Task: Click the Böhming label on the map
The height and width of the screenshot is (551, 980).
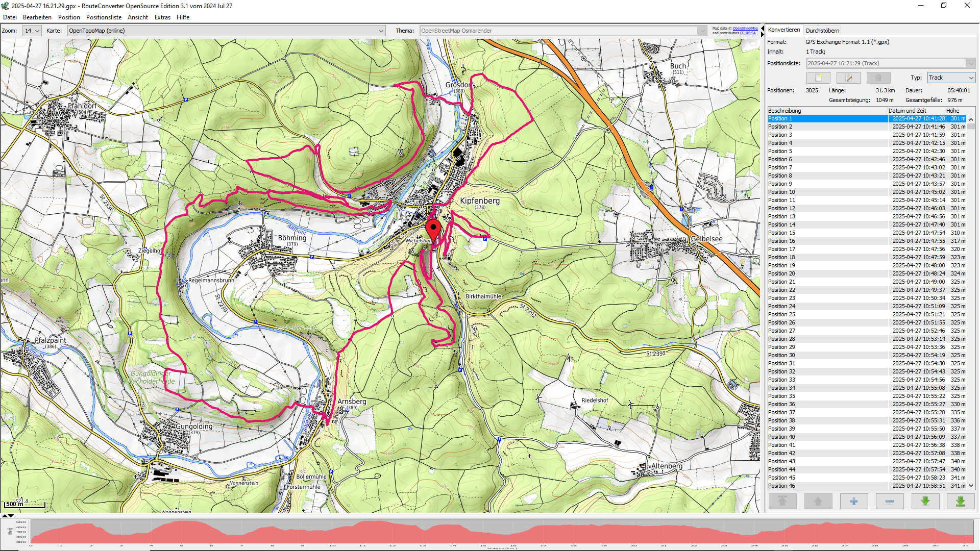Action: point(292,238)
